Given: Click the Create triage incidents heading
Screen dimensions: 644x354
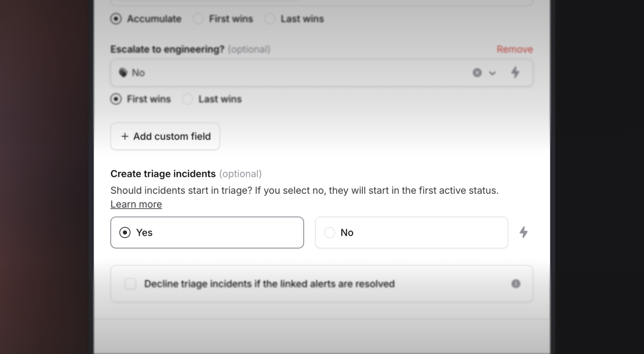Looking at the screenshot, I should 163,174.
